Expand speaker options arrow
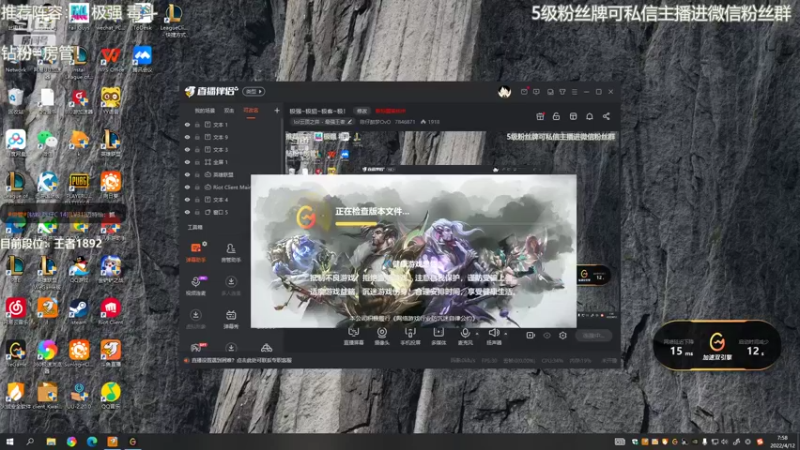The width and height of the screenshot is (800, 450). (x=506, y=334)
